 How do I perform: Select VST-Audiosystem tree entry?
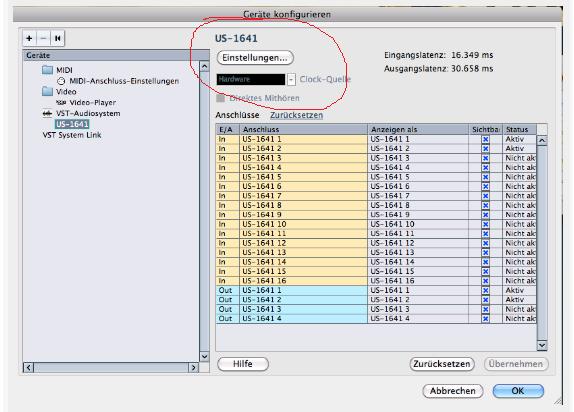[x=88, y=114]
